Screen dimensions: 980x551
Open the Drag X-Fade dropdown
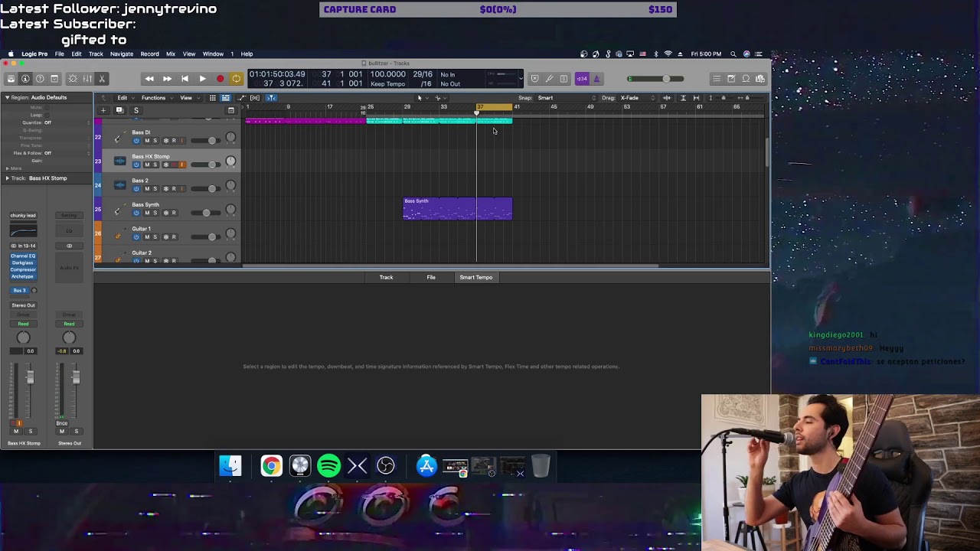click(x=638, y=98)
